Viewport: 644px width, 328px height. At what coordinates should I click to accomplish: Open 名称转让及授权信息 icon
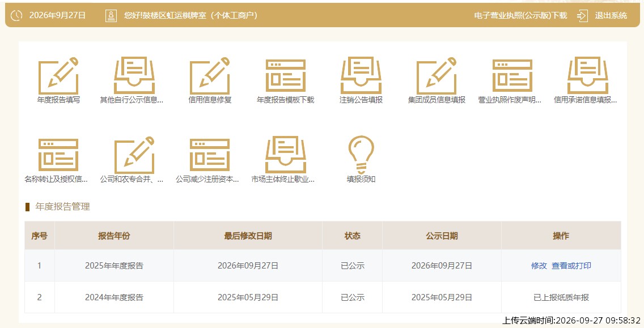58,155
